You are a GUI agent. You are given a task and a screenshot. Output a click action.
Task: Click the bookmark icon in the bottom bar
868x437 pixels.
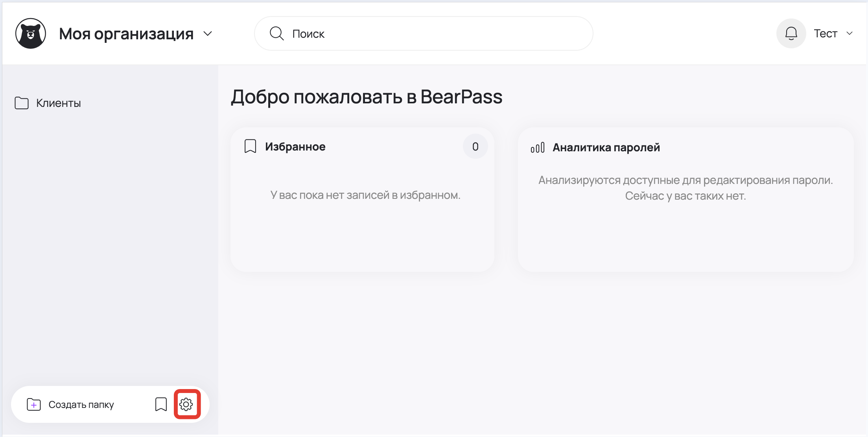click(161, 404)
